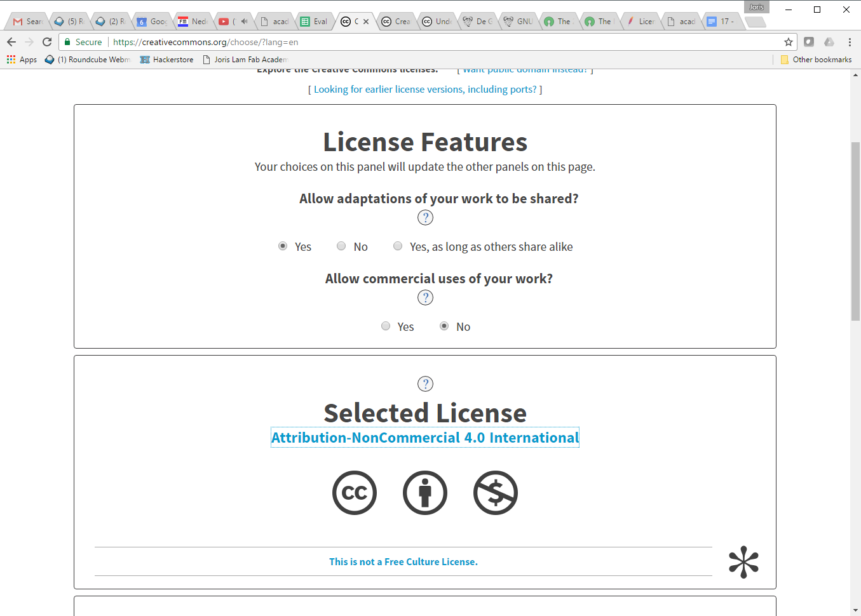Switch to the Google tab with the blue 6 icon
861x616 pixels.
point(151,22)
